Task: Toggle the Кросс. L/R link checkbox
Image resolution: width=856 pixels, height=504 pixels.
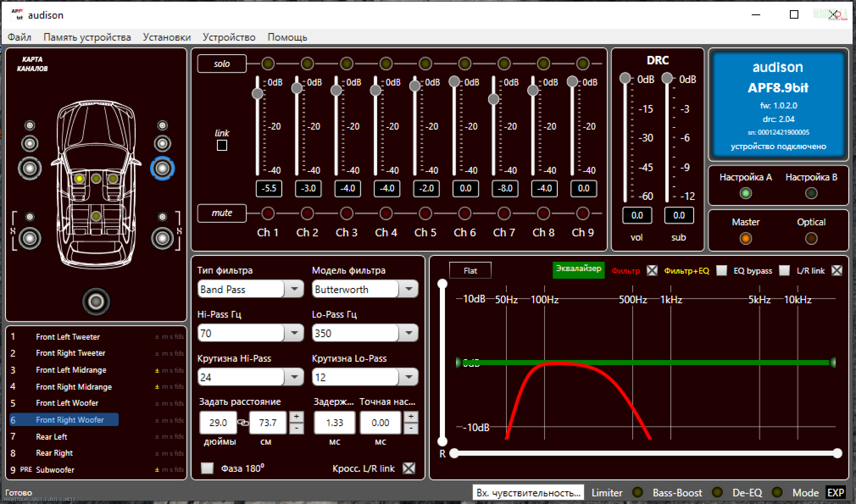Action: [409, 468]
